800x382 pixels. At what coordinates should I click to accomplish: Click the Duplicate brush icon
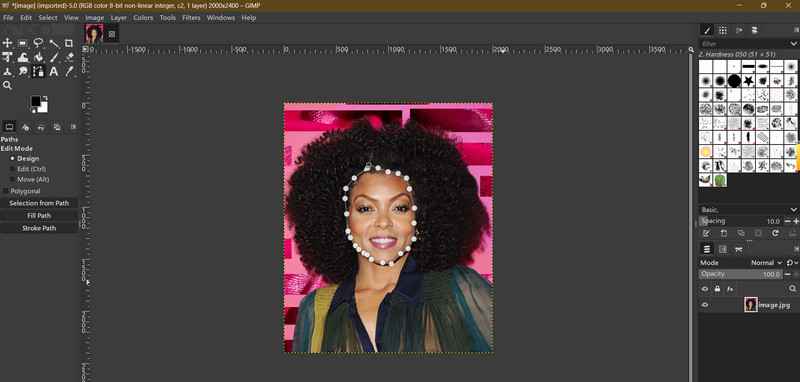coord(741,233)
